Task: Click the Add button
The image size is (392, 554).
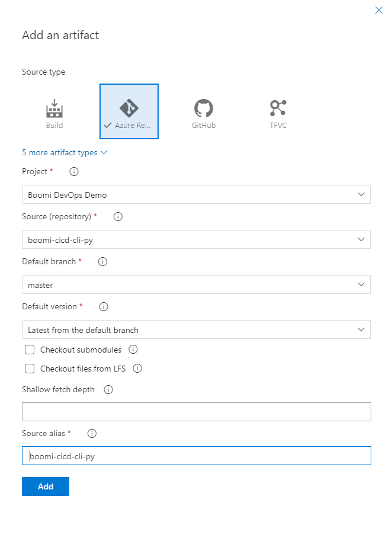Action: click(x=46, y=486)
